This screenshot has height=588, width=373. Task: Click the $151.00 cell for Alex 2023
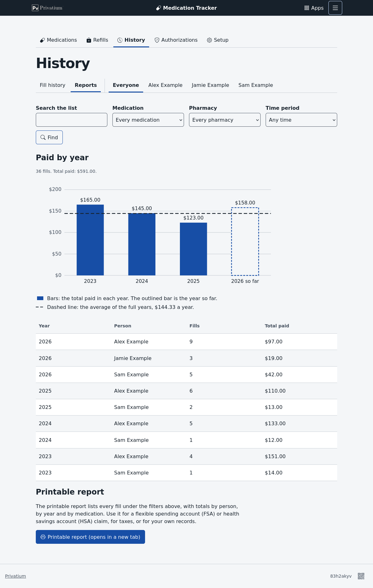pyautogui.click(x=275, y=456)
